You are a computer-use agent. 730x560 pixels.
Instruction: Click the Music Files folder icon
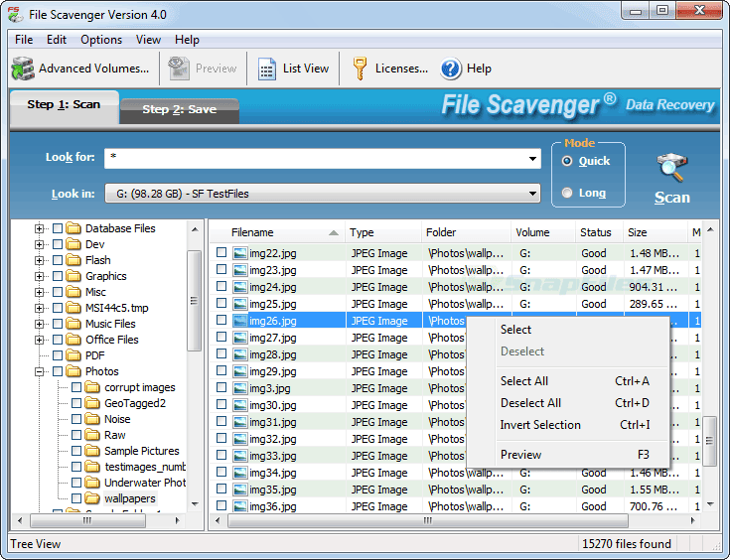pyautogui.click(x=73, y=324)
